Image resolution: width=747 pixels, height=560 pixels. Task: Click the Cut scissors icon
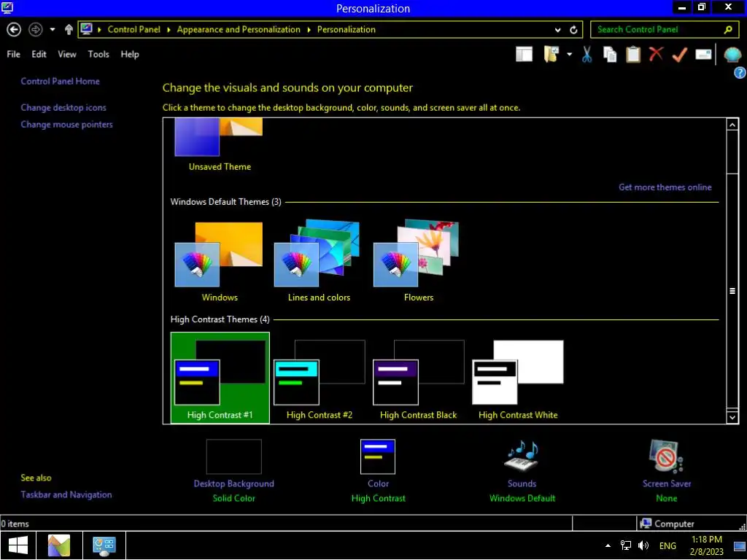click(587, 54)
